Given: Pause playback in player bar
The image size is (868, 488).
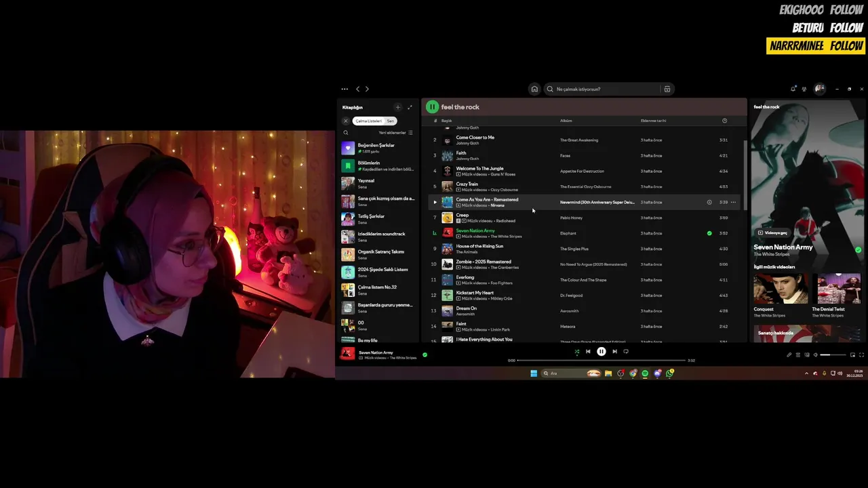Looking at the screenshot, I should click(601, 351).
